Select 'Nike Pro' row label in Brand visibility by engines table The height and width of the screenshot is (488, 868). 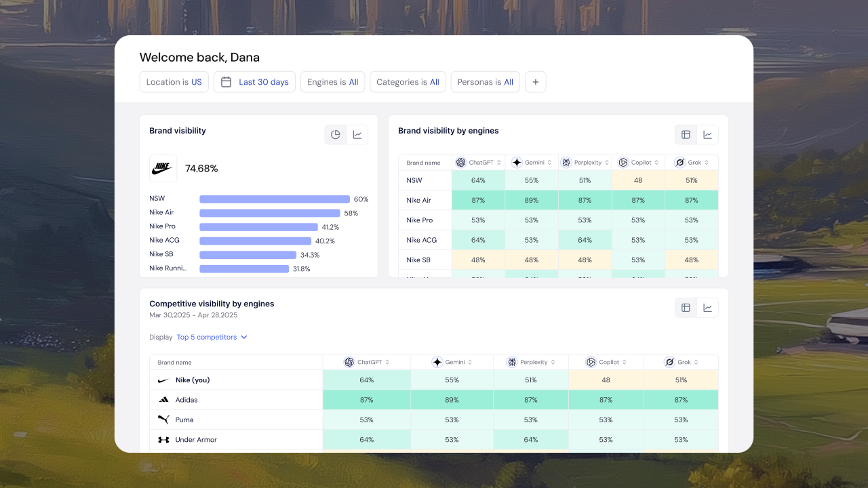pos(420,220)
